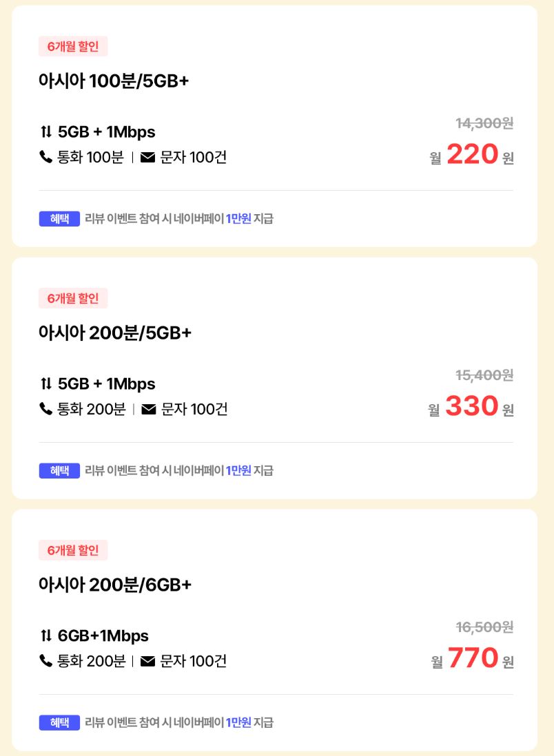Screen dimensions: 554x756
Task: Select the 월 770원 price
Action: click(x=473, y=659)
